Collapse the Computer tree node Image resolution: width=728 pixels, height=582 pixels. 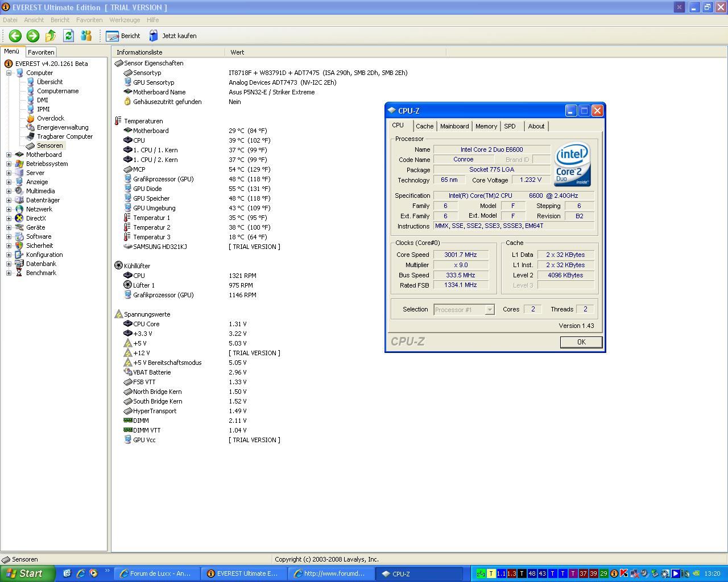pos(9,73)
